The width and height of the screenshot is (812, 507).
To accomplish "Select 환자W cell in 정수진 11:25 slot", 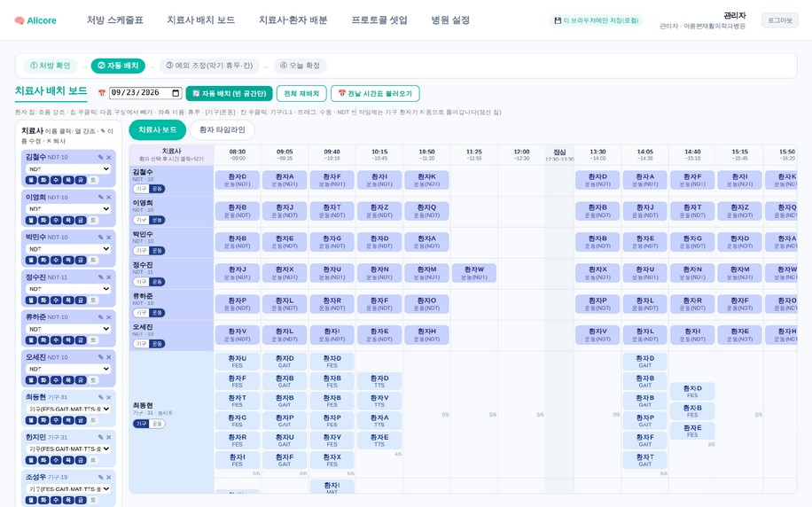I will (x=474, y=273).
